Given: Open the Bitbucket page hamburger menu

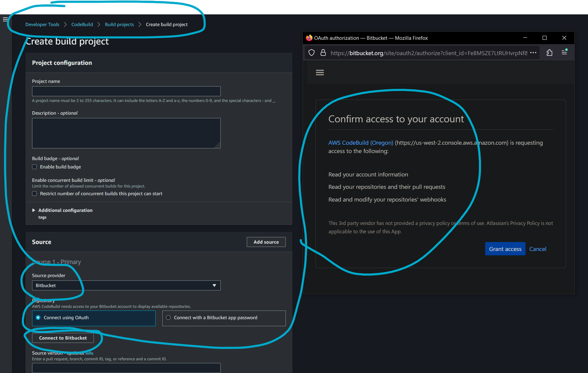Looking at the screenshot, I should (320, 73).
